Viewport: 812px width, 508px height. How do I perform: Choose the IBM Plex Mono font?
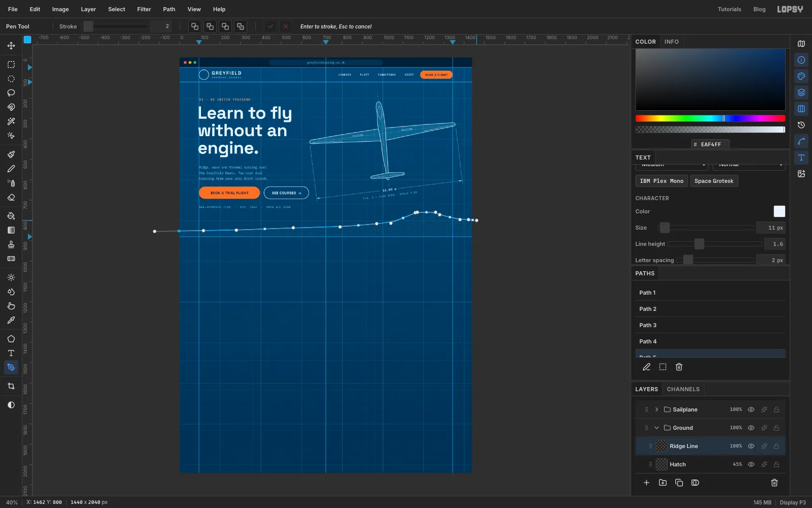pyautogui.click(x=662, y=181)
